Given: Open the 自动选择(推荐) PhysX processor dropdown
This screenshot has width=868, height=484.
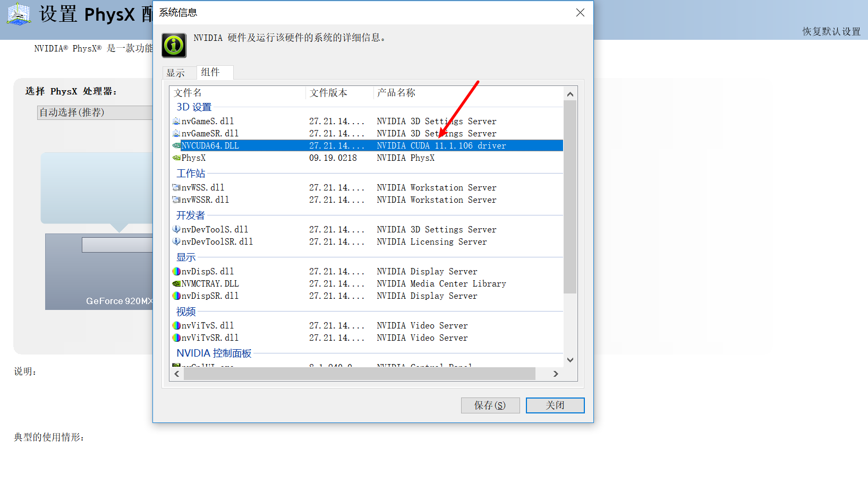Looking at the screenshot, I should [95, 113].
